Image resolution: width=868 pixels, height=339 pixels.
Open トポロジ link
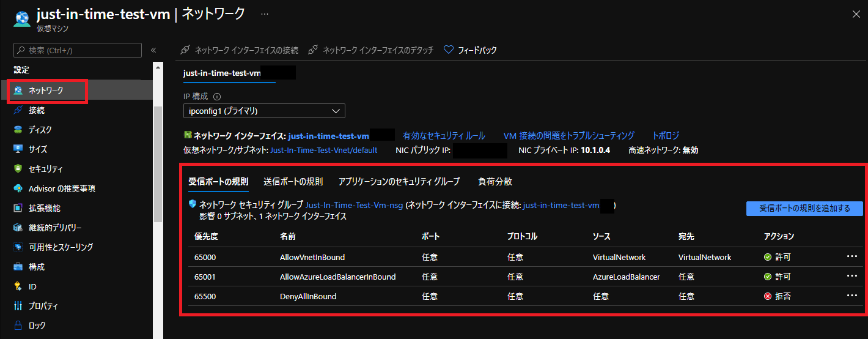point(666,135)
